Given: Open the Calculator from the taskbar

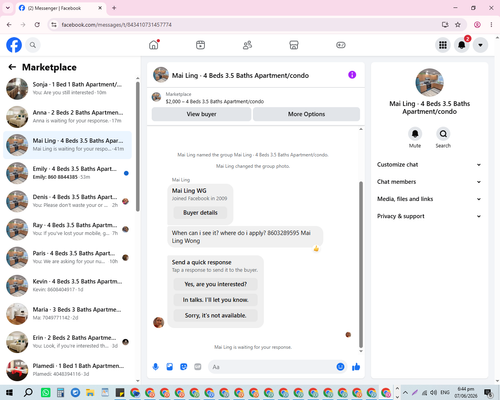Looking at the screenshot, I should click(60, 392).
